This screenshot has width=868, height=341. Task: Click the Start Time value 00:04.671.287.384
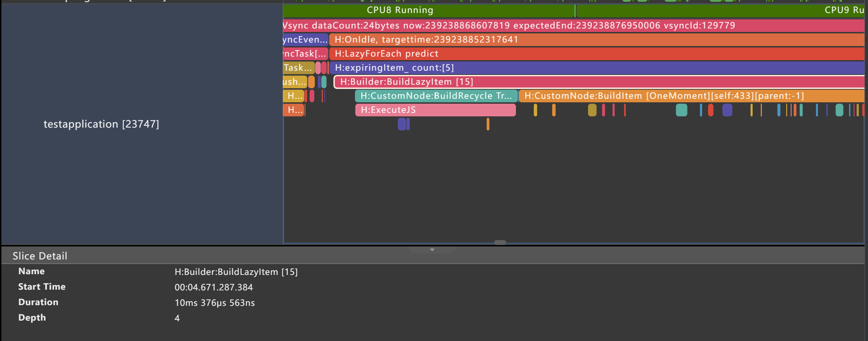pos(213,287)
